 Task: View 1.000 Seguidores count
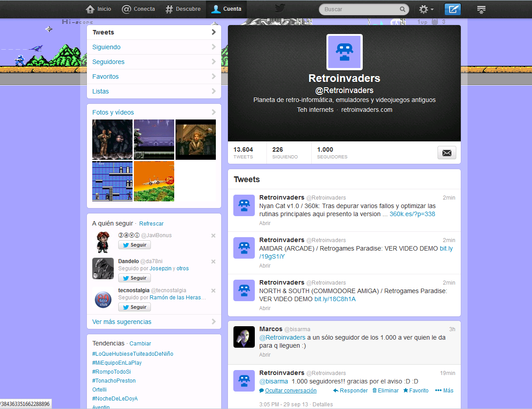(x=332, y=153)
